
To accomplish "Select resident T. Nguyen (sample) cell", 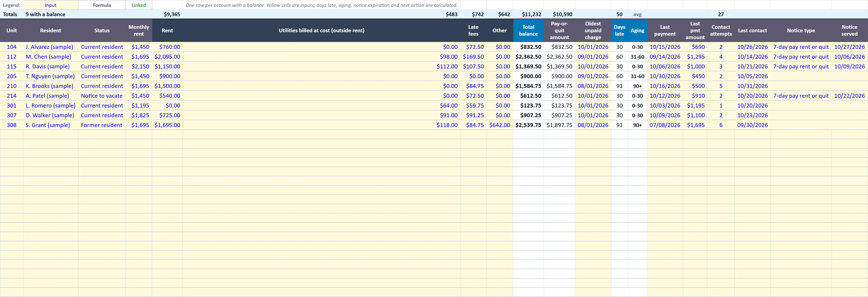I will tap(50, 76).
